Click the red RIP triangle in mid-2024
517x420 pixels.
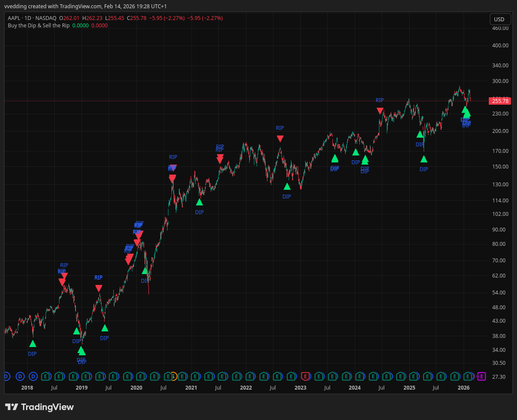[x=380, y=111]
